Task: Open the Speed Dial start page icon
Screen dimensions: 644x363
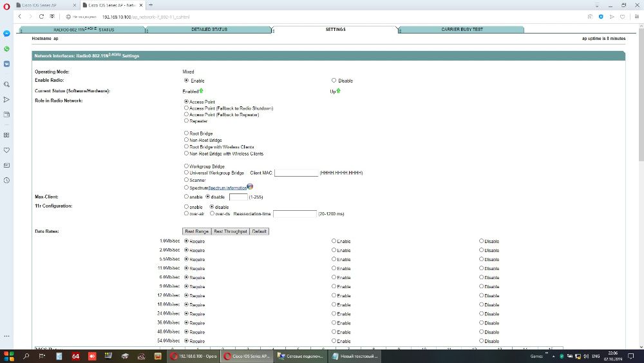Action: coord(52,17)
